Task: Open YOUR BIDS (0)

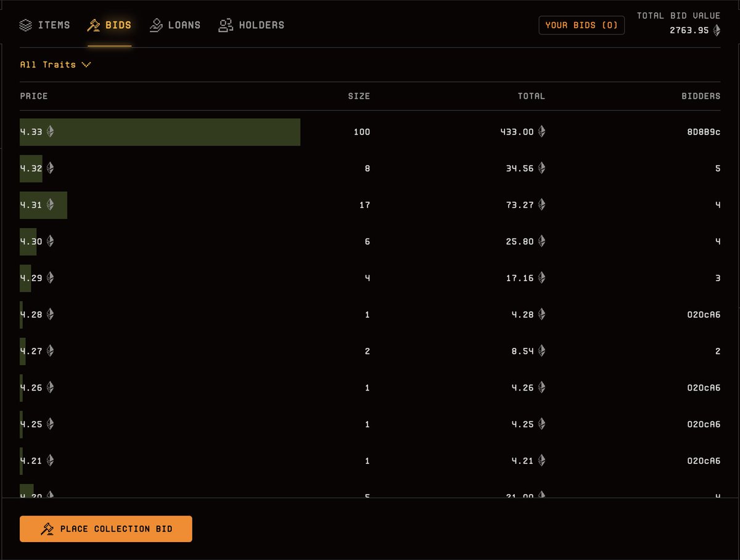Action: (x=581, y=25)
